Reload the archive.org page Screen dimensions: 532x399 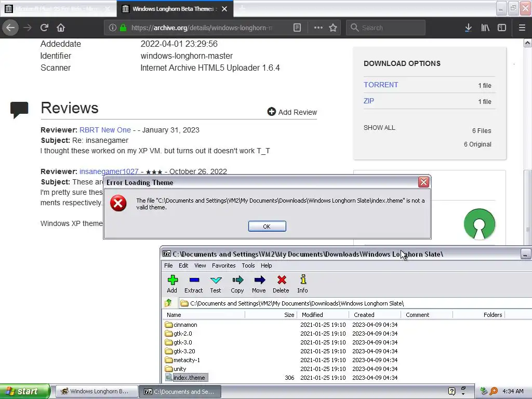point(45,28)
